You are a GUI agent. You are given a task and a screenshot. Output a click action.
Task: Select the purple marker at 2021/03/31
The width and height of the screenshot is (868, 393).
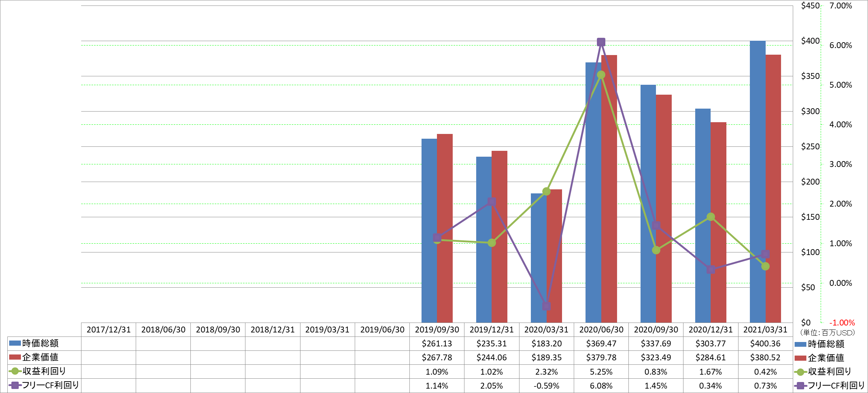point(765,254)
